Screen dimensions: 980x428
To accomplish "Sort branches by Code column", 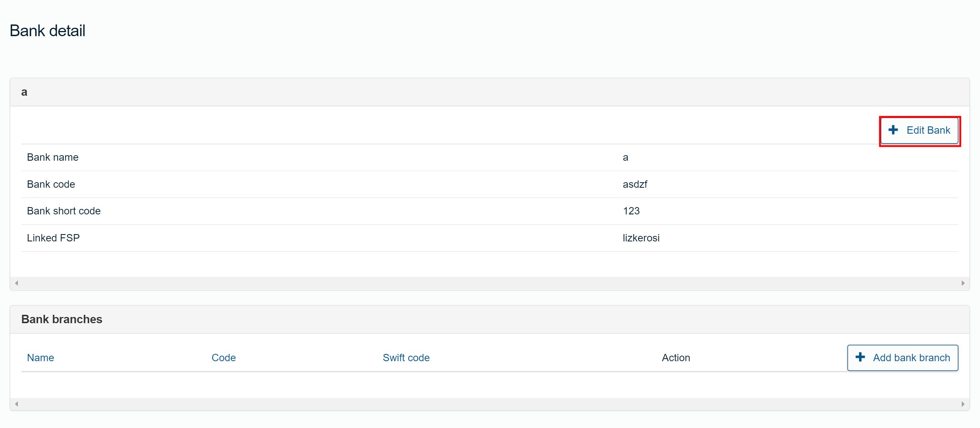I will (x=224, y=358).
